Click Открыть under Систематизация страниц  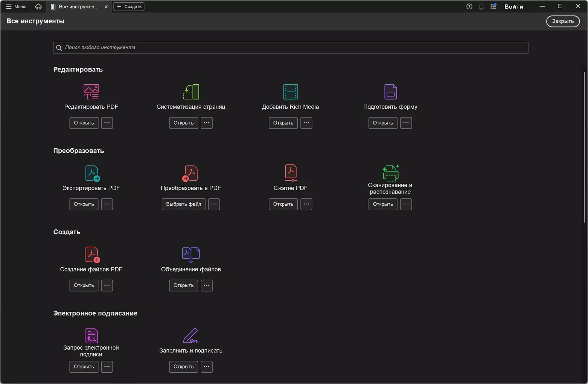pos(184,123)
